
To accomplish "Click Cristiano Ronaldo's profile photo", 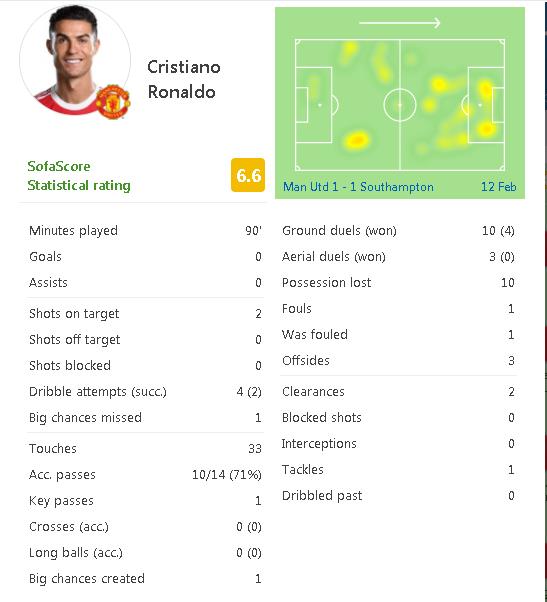I will click(75, 60).
